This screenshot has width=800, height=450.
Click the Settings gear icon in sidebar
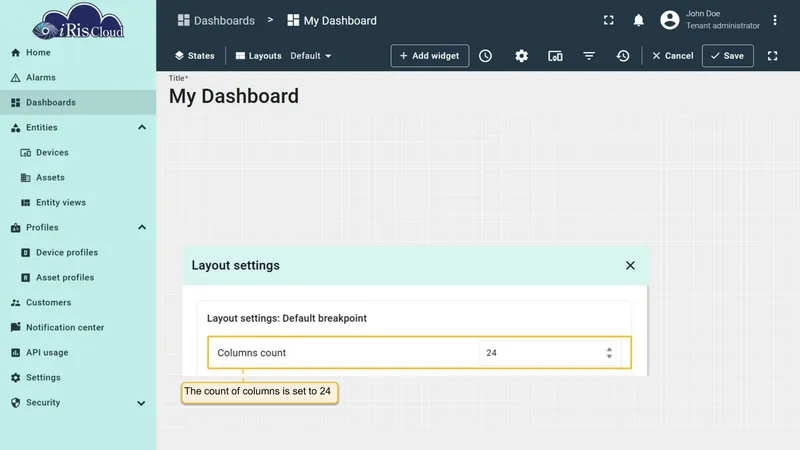[15, 378]
